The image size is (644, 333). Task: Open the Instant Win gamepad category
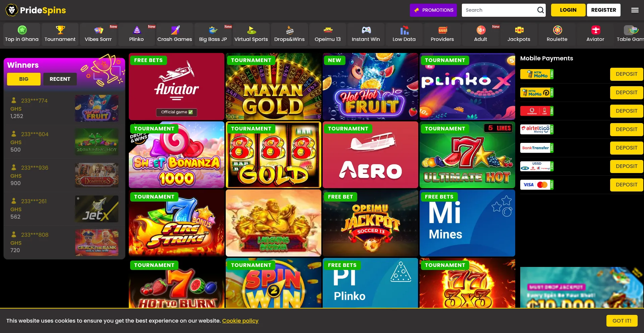(x=366, y=34)
